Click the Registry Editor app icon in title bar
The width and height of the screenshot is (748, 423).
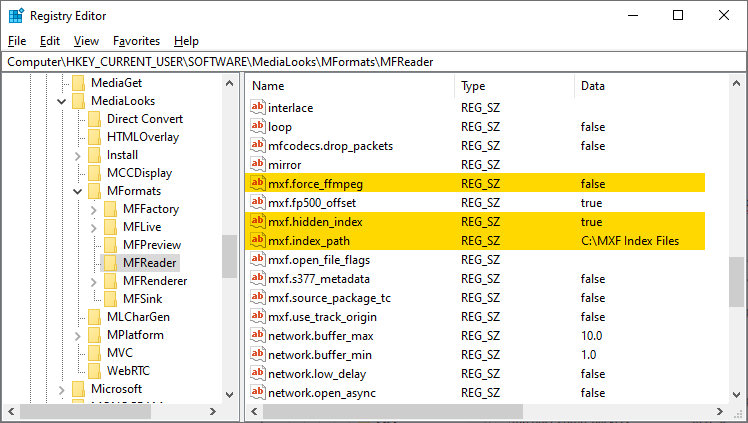[x=16, y=15]
